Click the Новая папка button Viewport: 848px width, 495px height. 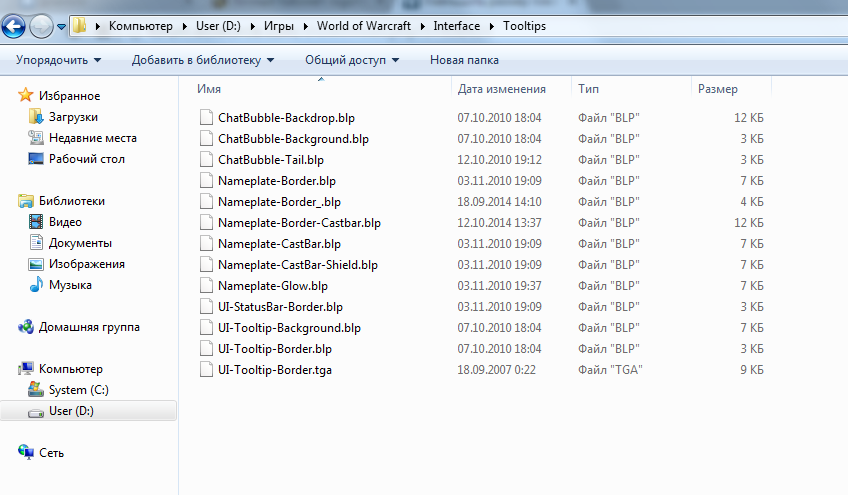point(464,60)
